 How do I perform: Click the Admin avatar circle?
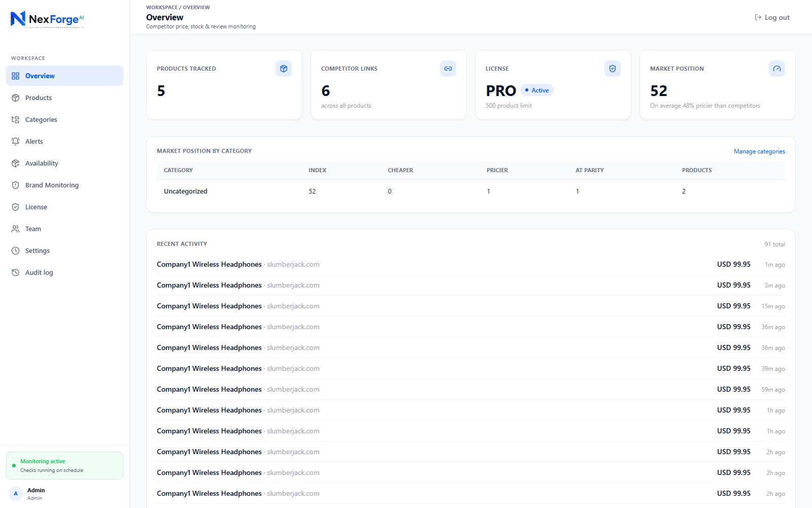point(16,494)
